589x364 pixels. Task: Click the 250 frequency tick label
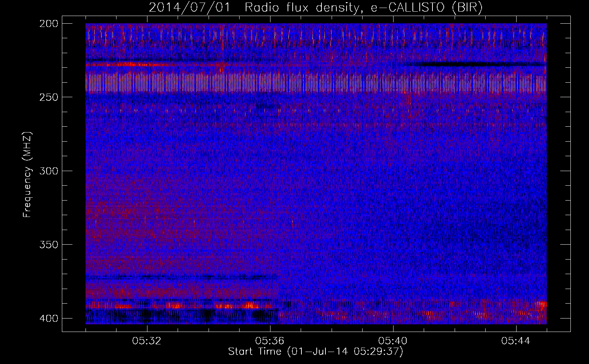pos(48,97)
